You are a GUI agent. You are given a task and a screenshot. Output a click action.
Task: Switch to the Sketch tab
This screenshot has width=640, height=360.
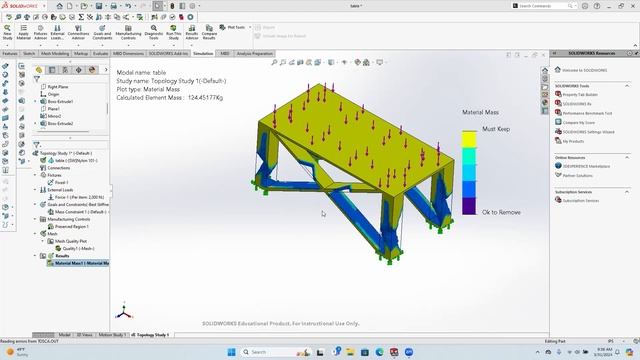point(29,53)
